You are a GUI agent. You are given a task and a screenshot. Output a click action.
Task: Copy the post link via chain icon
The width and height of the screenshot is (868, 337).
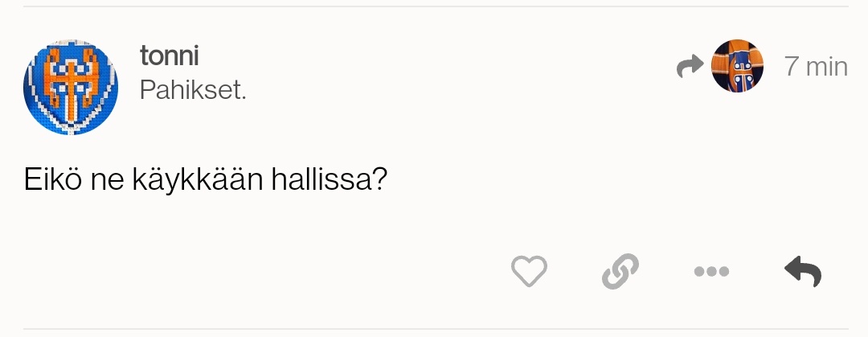tap(620, 271)
